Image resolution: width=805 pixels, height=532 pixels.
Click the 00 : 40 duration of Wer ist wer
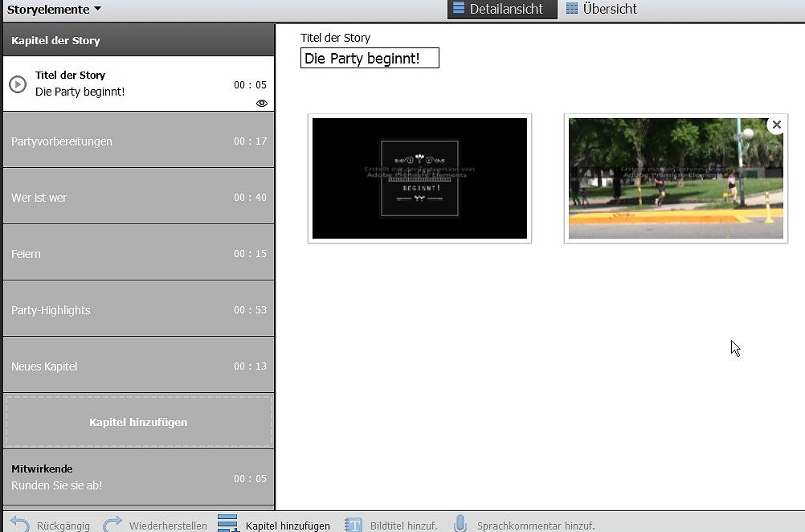(250, 197)
